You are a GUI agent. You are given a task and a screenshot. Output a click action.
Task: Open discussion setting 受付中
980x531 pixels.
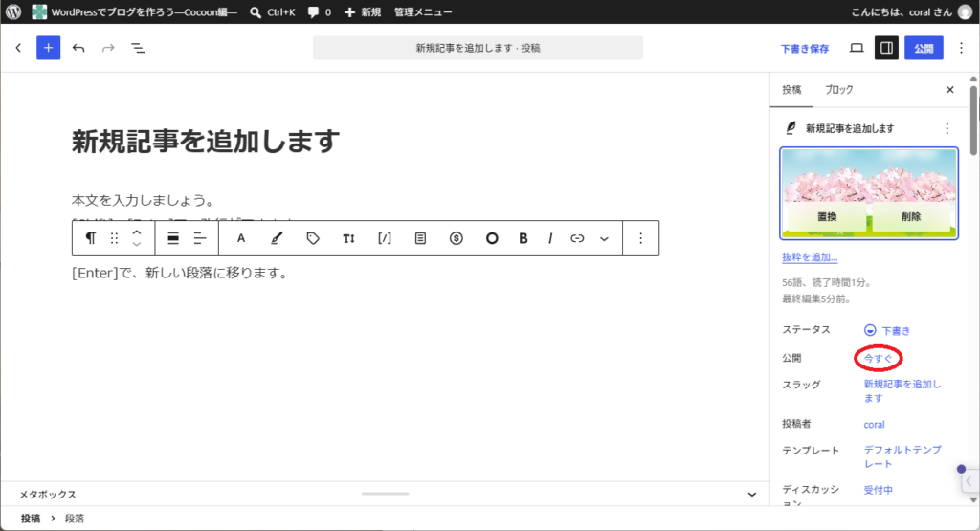coord(879,491)
